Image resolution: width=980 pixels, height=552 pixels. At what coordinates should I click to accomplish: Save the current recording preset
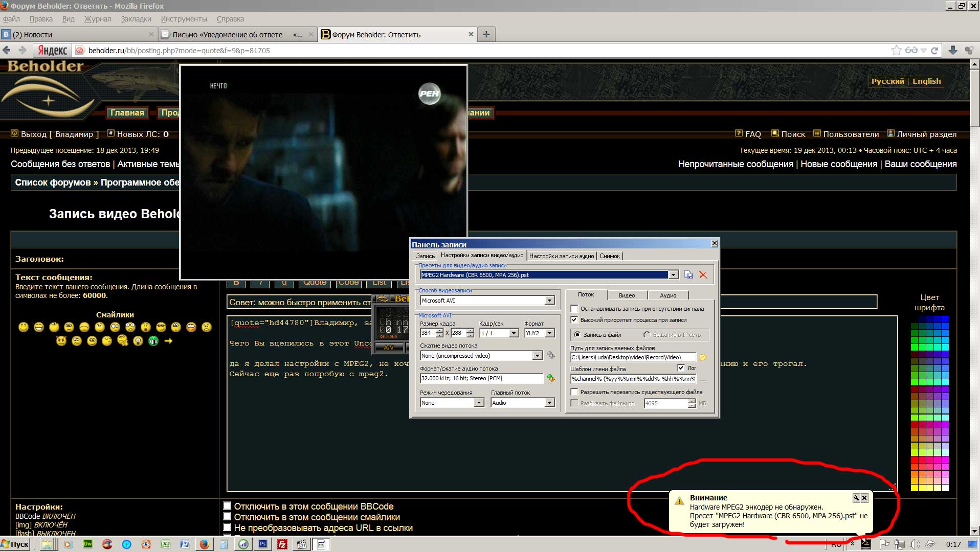pyautogui.click(x=688, y=275)
